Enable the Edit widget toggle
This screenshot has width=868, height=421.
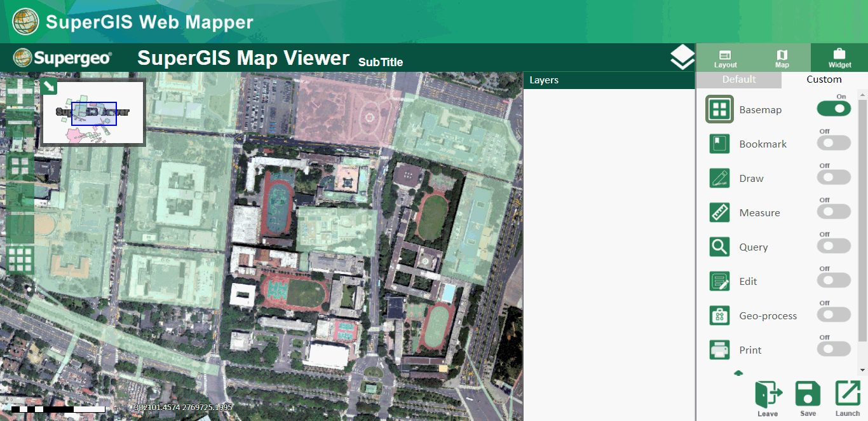coord(834,280)
